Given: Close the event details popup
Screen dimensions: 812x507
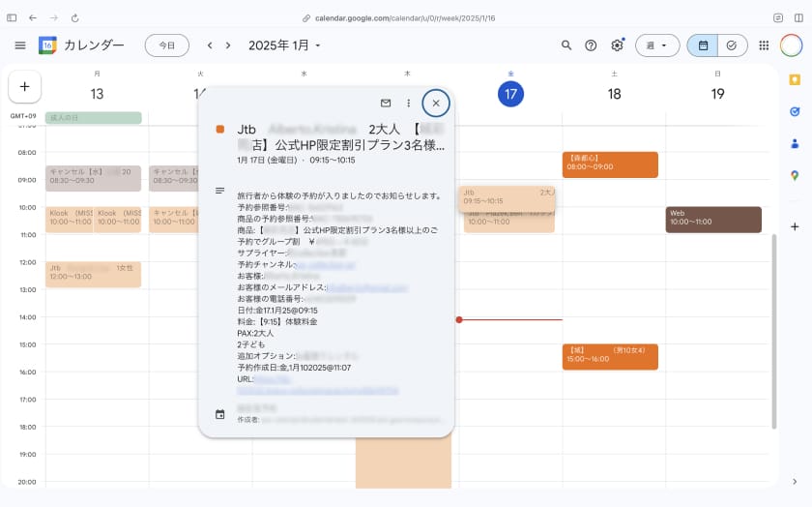Looking at the screenshot, I should [x=436, y=103].
